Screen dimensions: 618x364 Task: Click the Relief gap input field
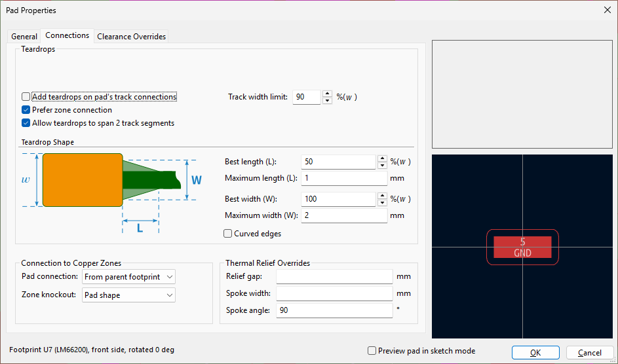point(334,277)
